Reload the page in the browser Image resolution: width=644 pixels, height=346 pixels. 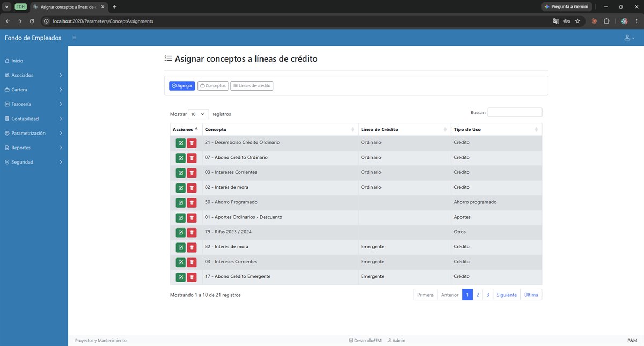(x=32, y=21)
